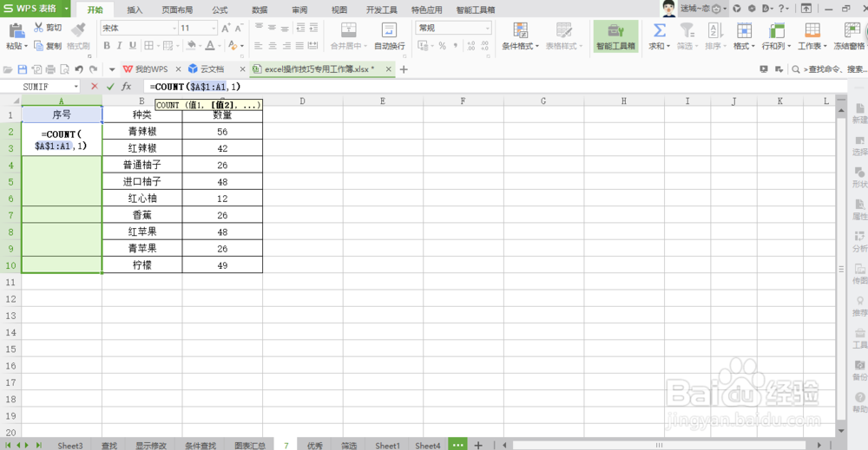Viewport: 868px width, 450px height.
Task: Confirm formula with green checkmark
Action: pyautogui.click(x=110, y=86)
